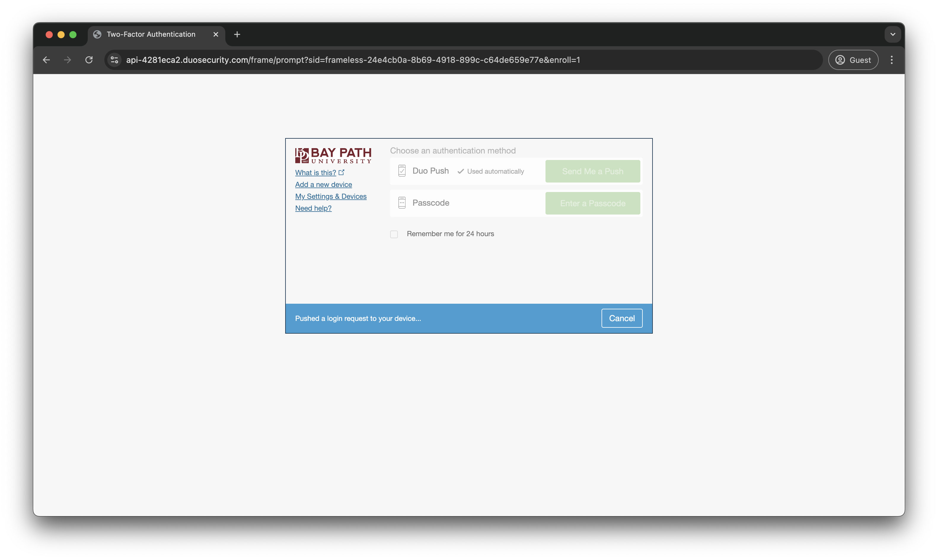Click the Bay Path University logo
This screenshot has width=938, height=560.
click(333, 155)
